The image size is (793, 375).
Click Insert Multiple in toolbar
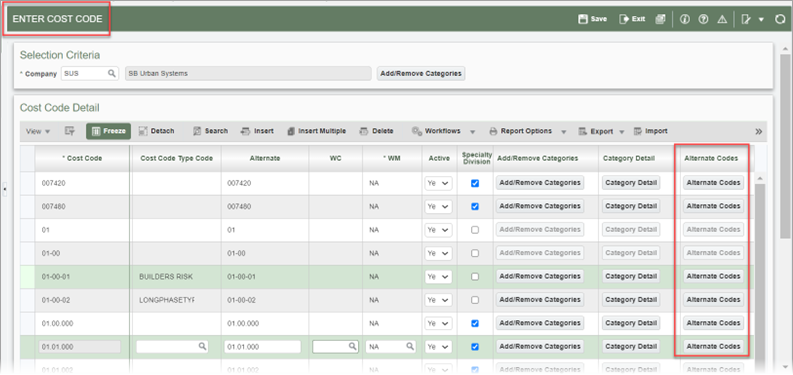pos(317,131)
